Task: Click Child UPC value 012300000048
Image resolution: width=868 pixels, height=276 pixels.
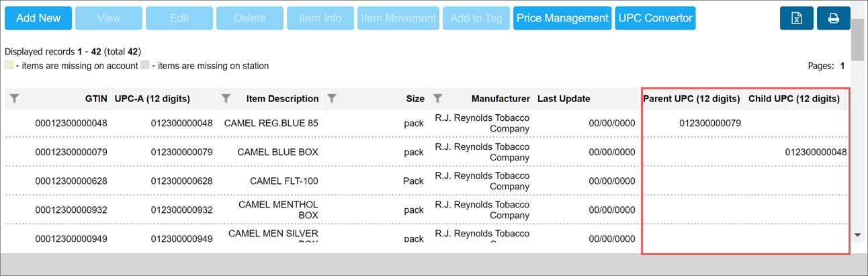Action: point(816,152)
